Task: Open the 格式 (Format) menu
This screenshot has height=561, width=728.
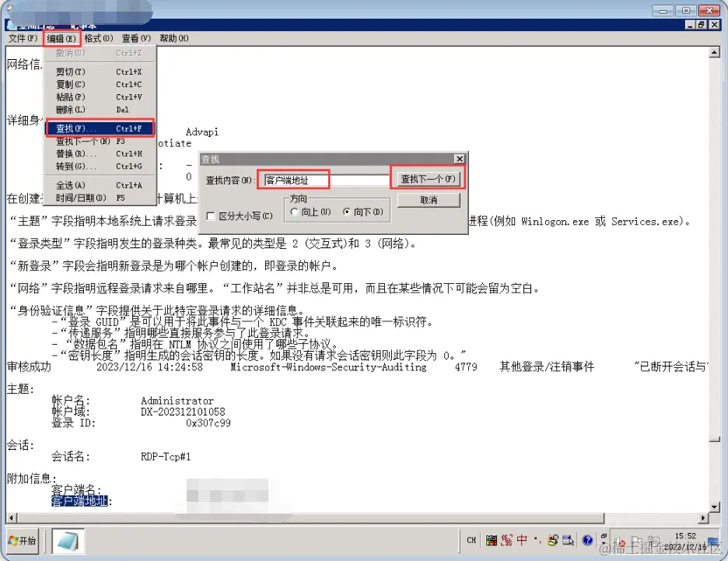Action: pos(99,39)
